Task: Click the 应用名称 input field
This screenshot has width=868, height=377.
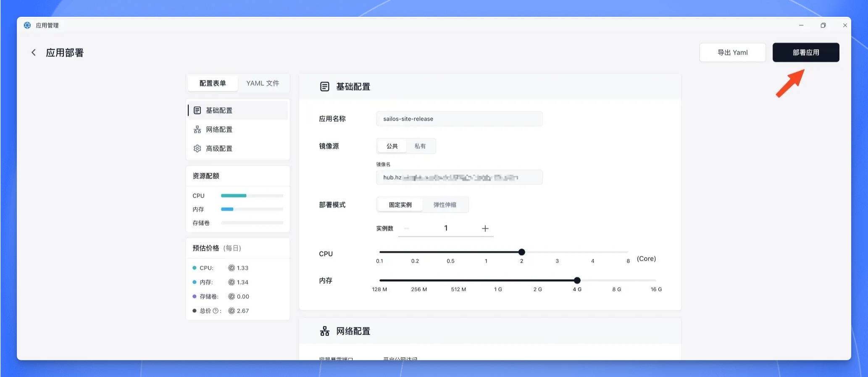Action: tap(459, 119)
